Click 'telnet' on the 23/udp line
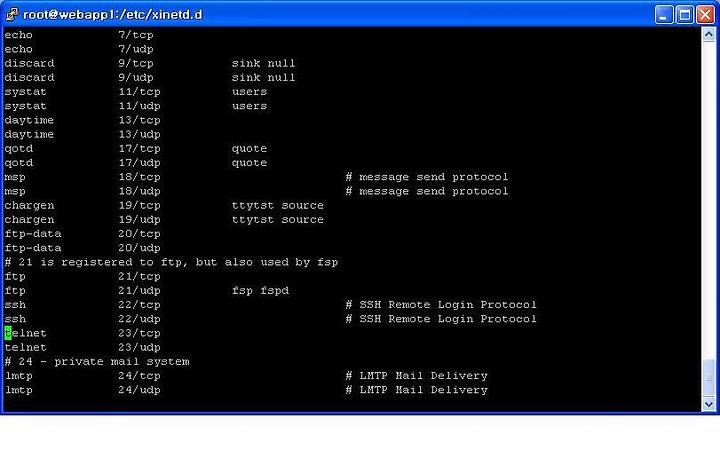Screen dimensions: 720x466 [x=26, y=348]
